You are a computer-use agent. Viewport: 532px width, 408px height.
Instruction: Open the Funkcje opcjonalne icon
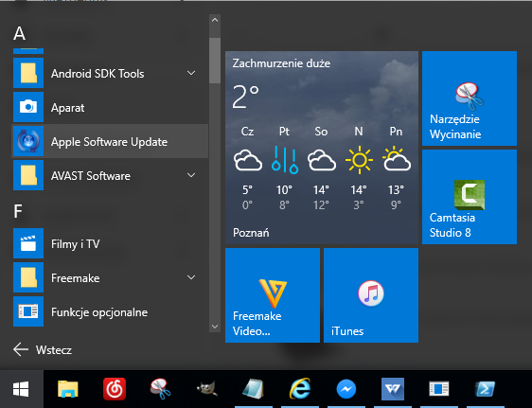28,311
